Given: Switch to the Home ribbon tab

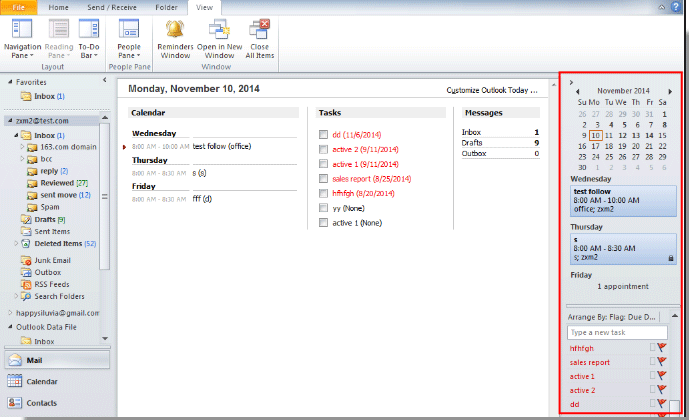Looking at the screenshot, I should (x=59, y=7).
